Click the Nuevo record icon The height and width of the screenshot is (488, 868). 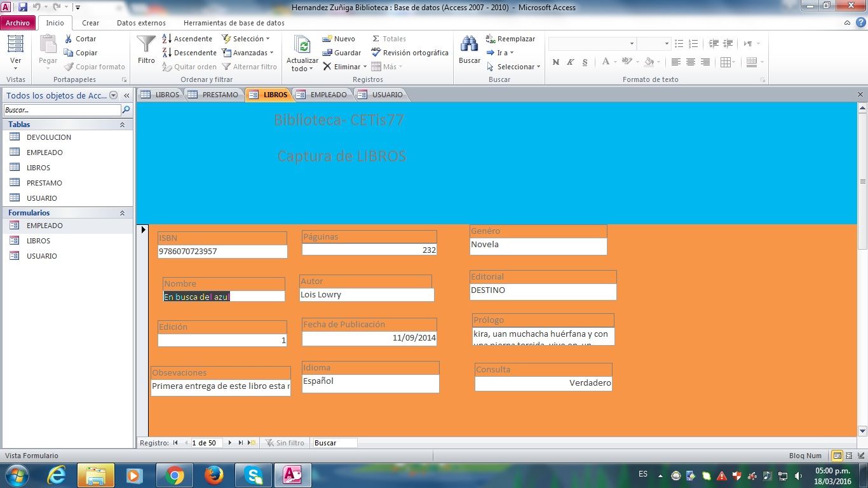[339, 39]
